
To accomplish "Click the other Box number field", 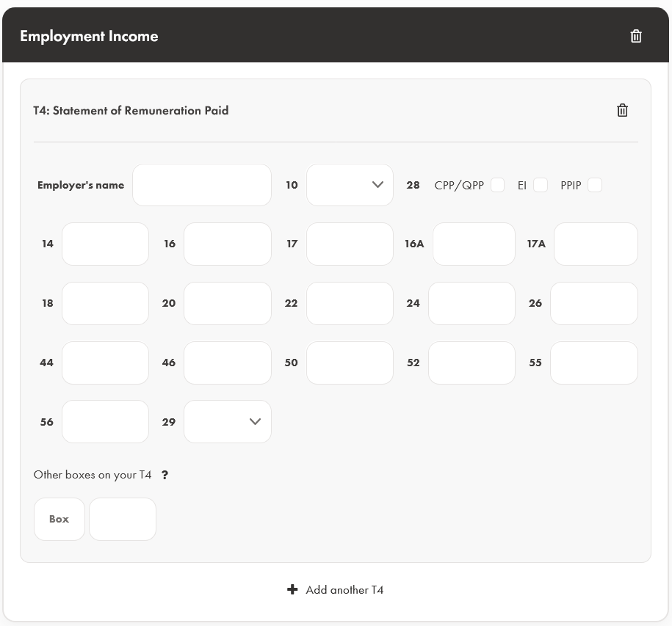I will (x=59, y=519).
